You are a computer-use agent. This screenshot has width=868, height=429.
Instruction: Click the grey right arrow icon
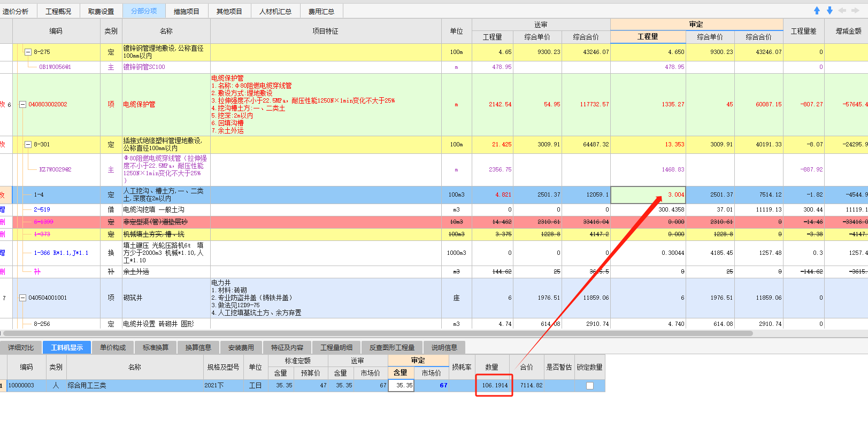(x=855, y=11)
